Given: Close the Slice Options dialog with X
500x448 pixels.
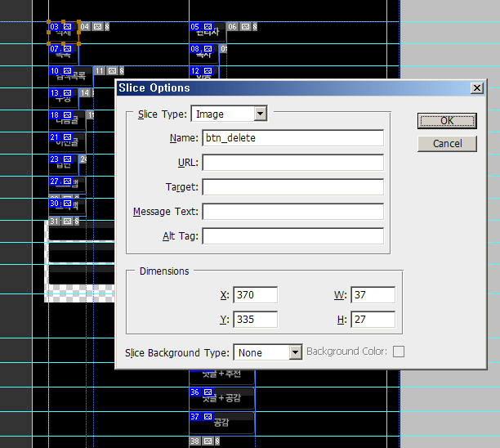Looking at the screenshot, I should coord(477,87).
